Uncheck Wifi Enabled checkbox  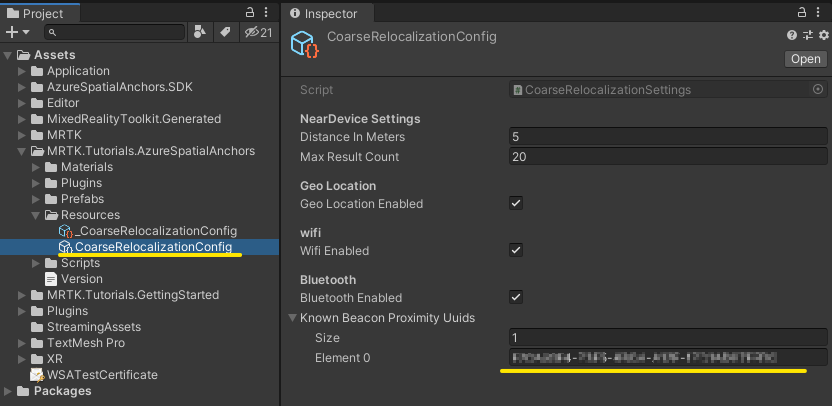(516, 250)
